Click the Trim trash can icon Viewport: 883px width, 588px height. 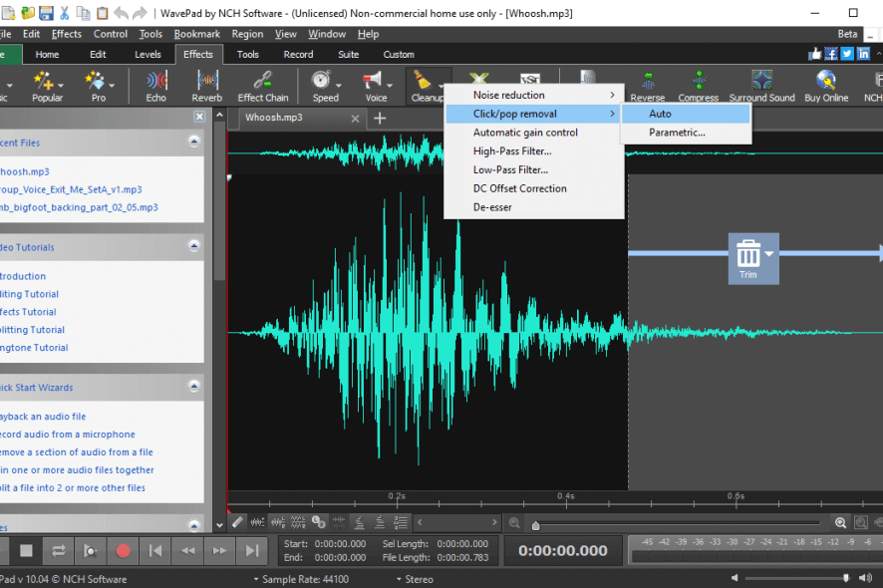tap(747, 254)
